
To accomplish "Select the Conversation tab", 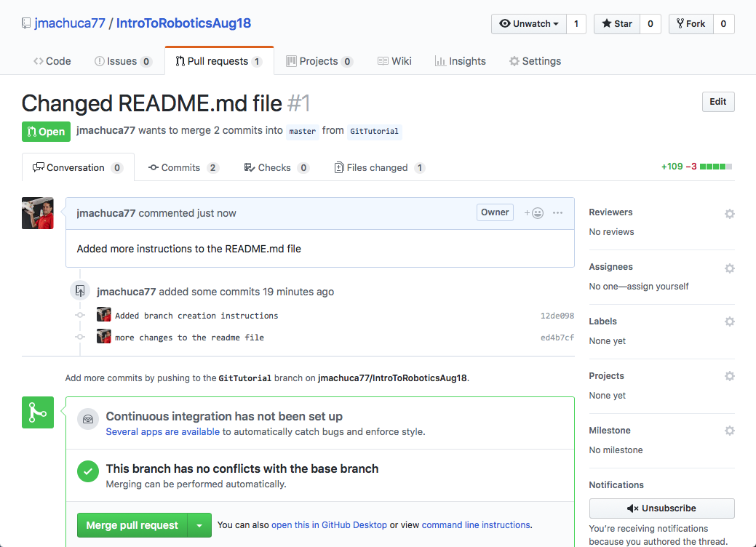I will click(x=78, y=167).
